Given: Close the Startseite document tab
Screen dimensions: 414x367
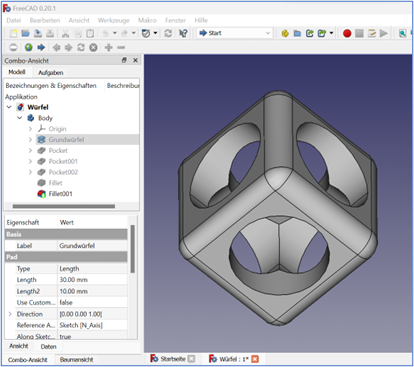Looking at the screenshot, I should coord(191,359).
